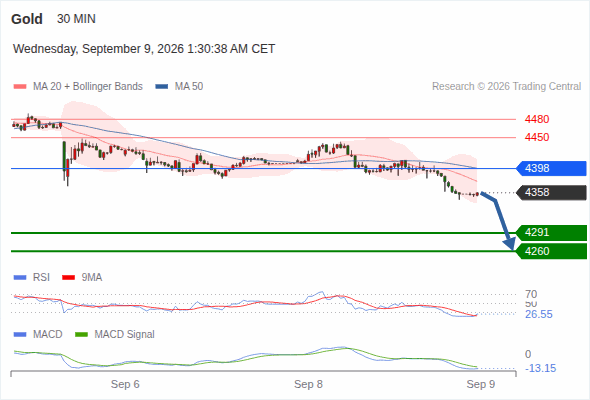The height and width of the screenshot is (400, 590).
Task: Click the MACD Signal legend label
Action: click(124, 335)
